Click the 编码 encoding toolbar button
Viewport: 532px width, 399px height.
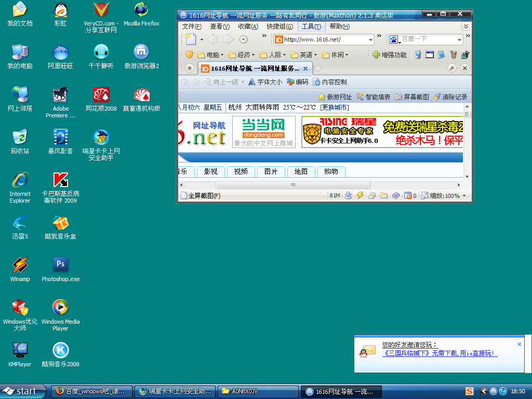pos(298,82)
